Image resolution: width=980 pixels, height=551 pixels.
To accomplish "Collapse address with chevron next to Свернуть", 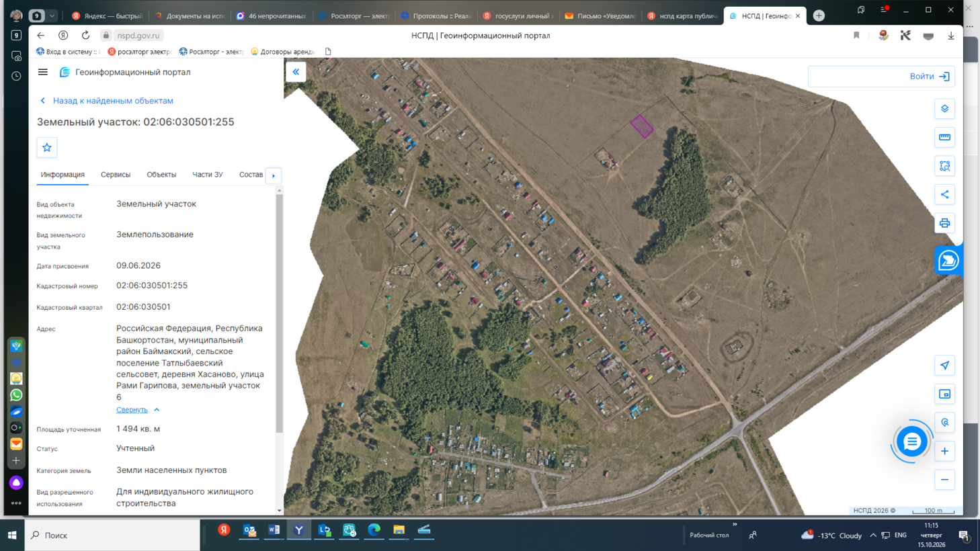I will pos(157,410).
